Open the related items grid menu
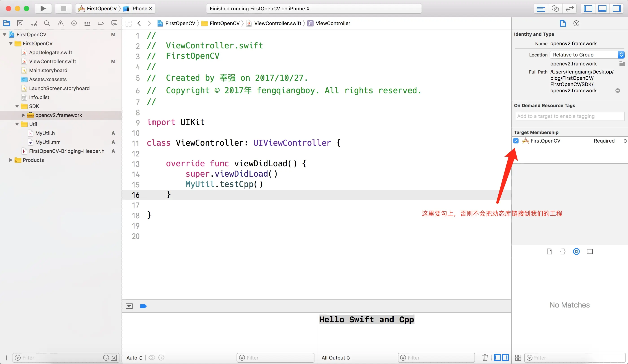Image resolution: width=628 pixels, height=364 pixels. [x=129, y=23]
